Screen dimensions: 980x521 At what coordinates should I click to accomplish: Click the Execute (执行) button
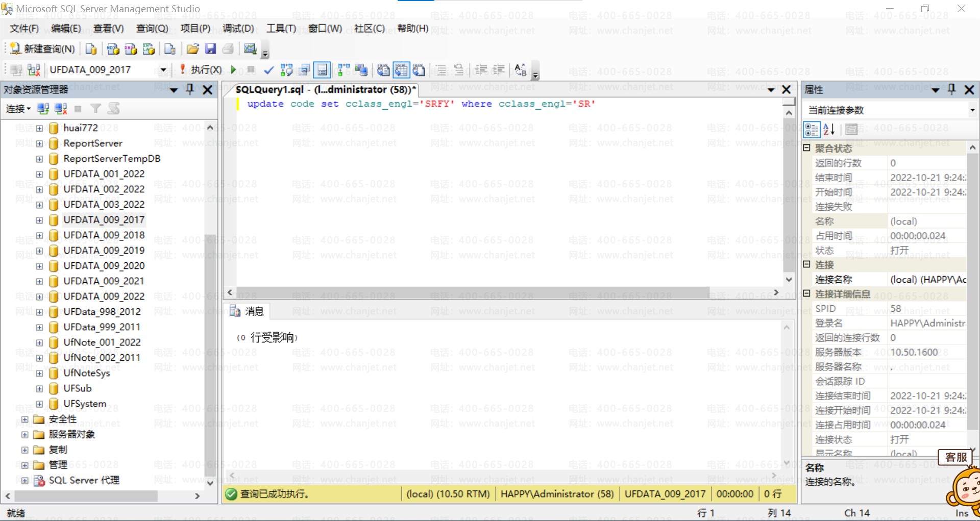pos(201,70)
